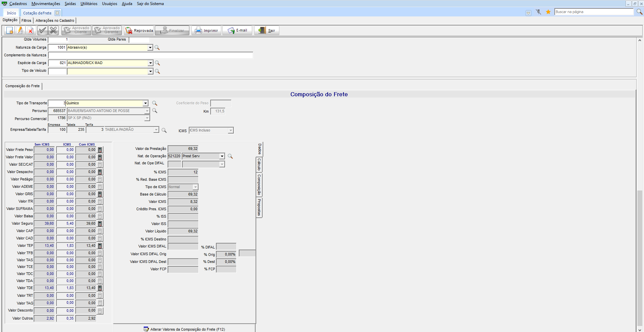
Task: Click the delete record icon with red X
Action: [30, 31]
